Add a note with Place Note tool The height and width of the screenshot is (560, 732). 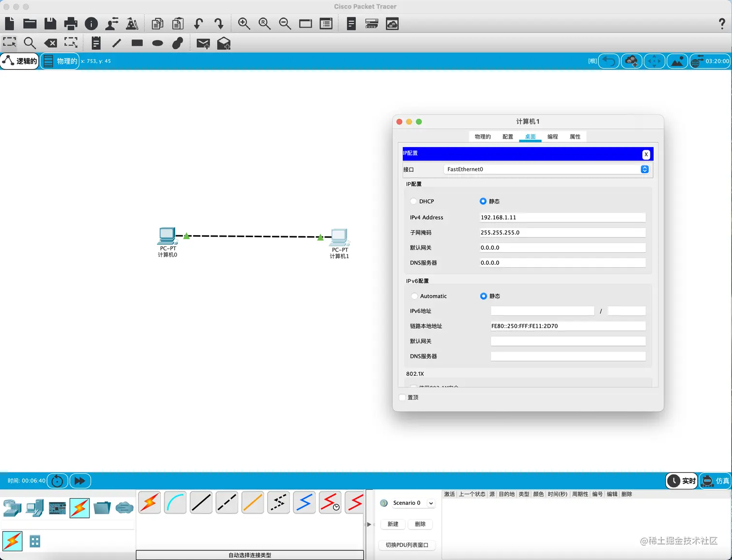tap(96, 43)
